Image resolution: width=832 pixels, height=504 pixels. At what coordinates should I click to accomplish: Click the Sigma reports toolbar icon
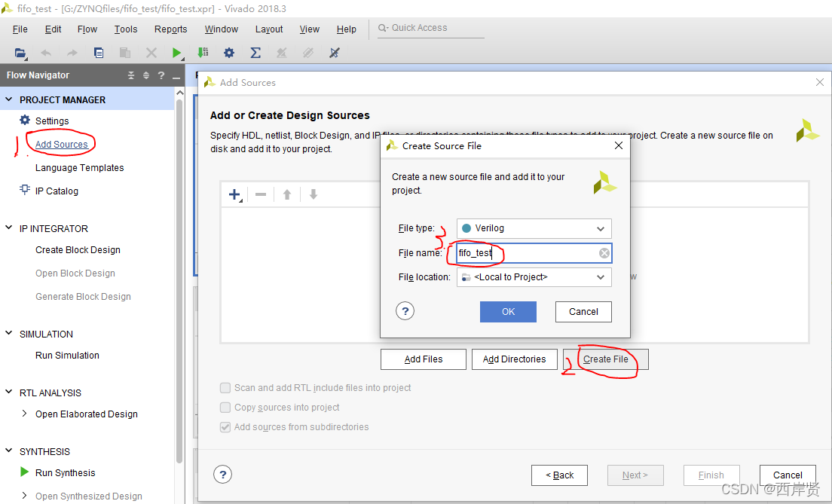point(255,53)
